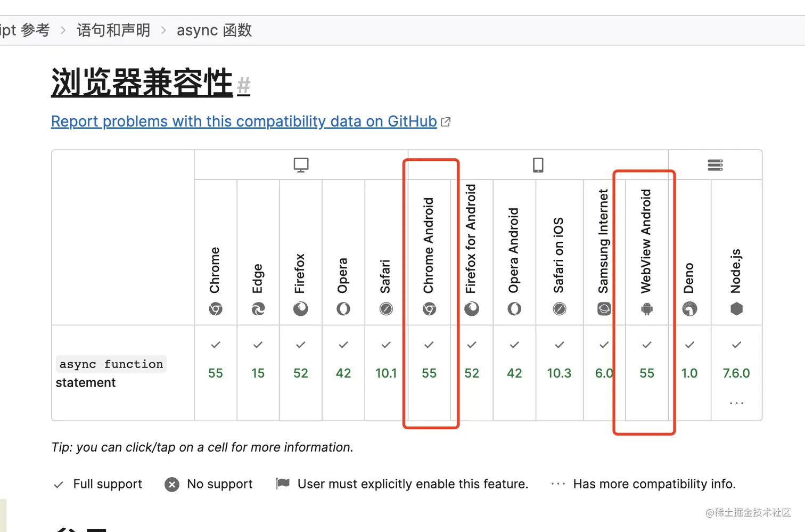Click the Opera browser logo icon
The image size is (805, 532).
[x=343, y=309]
